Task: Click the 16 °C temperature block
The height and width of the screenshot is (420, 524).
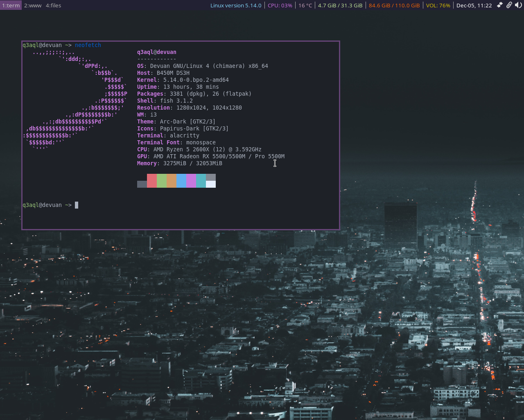Action: (305, 5)
